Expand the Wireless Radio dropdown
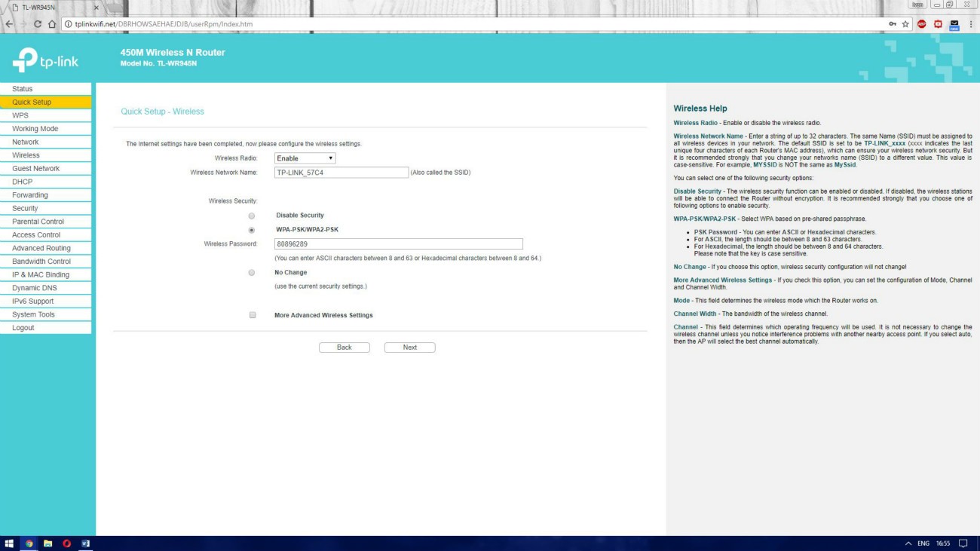This screenshot has width=980, height=551. 305,158
